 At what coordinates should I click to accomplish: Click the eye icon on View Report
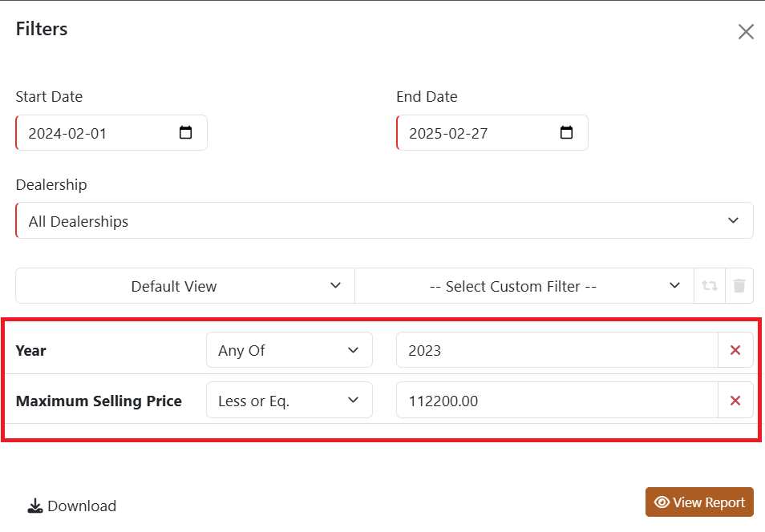(662, 502)
